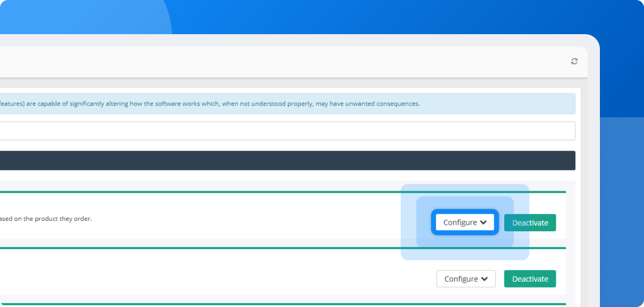Deactivate the first addon module

[530, 223]
